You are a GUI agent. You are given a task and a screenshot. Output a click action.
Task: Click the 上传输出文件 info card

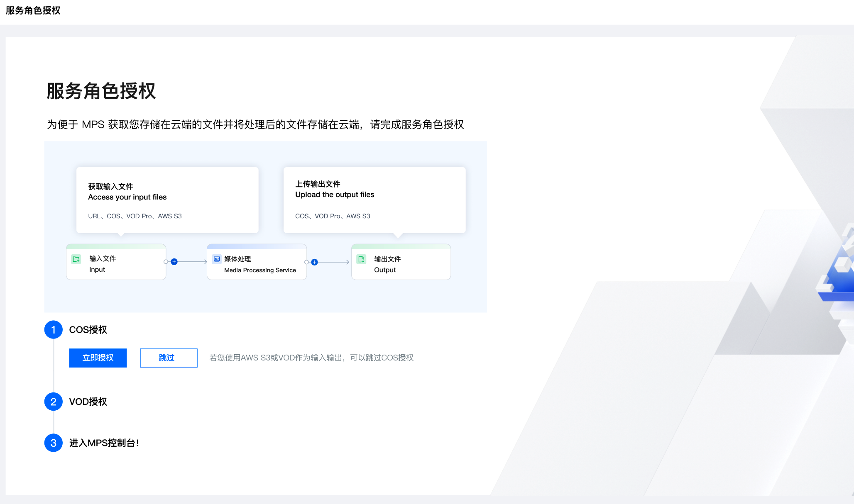point(374,200)
